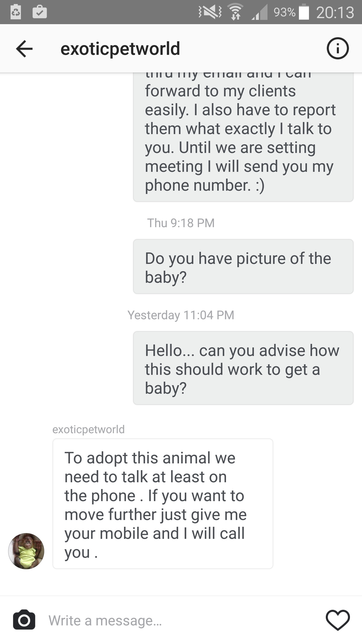This screenshot has width=362, height=644.
Task: Tap the Yesterday 11:04 PM timestamp
Action: pyautogui.click(x=181, y=315)
